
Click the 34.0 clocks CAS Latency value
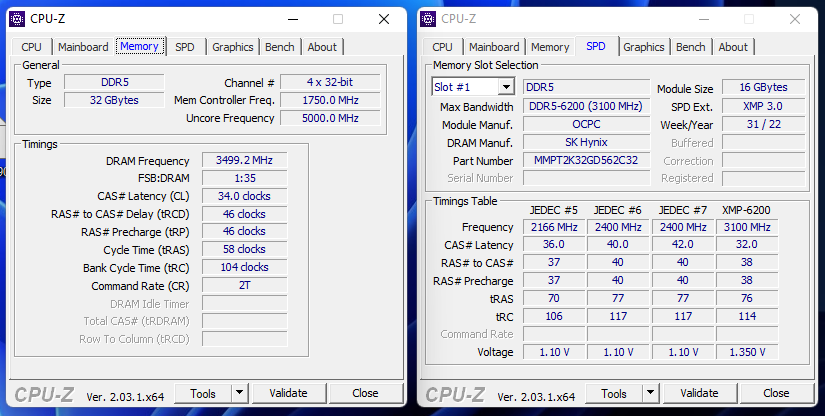(x=244, y=196)
